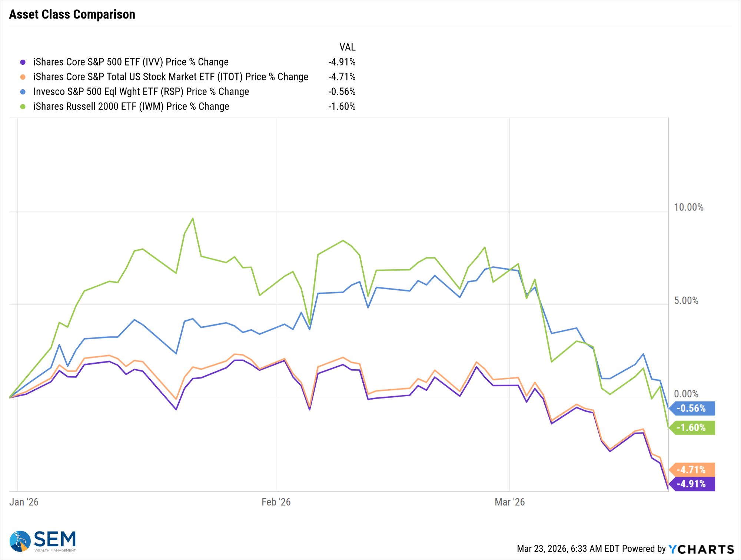The height and width of the screenshot is (560, 741).
Task: Select the iShares Russell 2000 ETF label
Action: (131, 107)
